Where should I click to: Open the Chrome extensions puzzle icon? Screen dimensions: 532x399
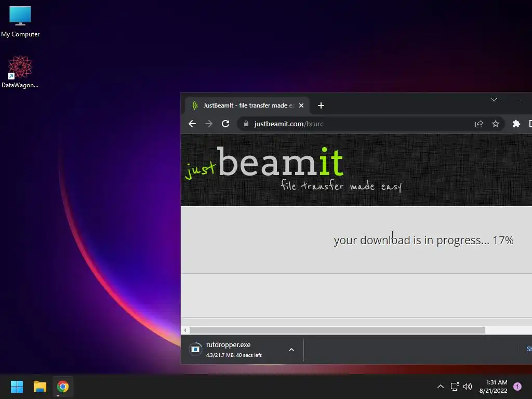click(516, 124)
